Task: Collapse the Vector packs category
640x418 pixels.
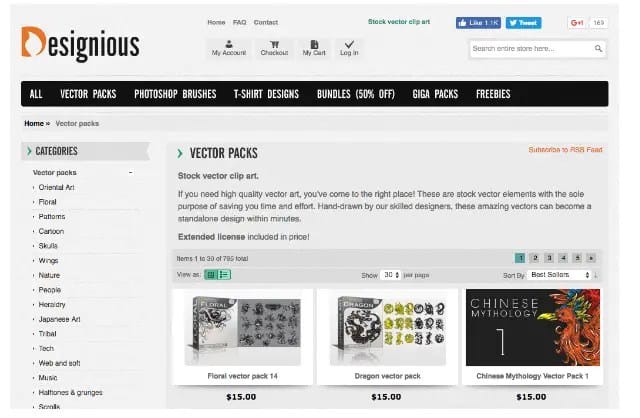Action: tap(131, 173)
